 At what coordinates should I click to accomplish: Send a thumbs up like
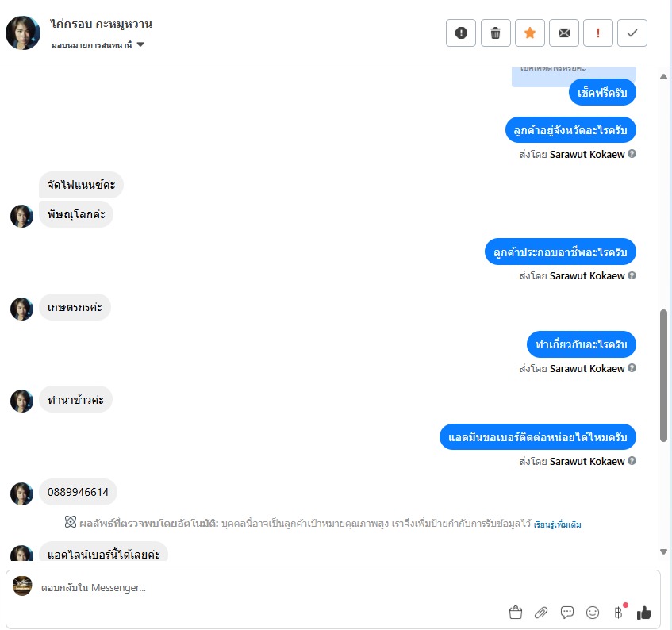pos(643,613)
